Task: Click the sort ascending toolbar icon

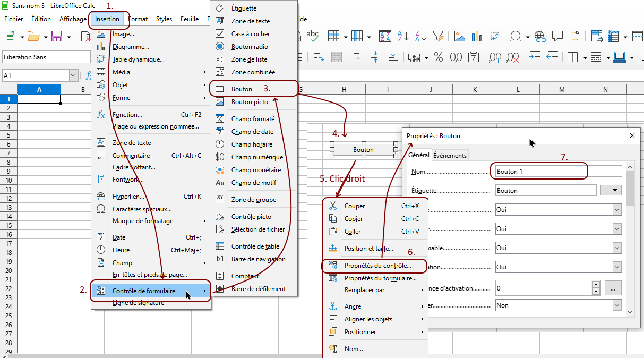Action: 403,37
